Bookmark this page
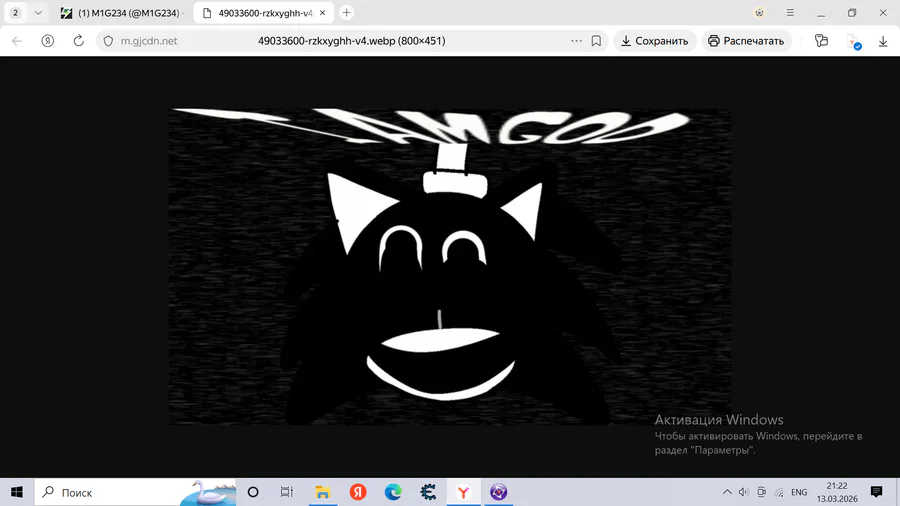Screen dimensions: 900x506 tap(596, 41)
